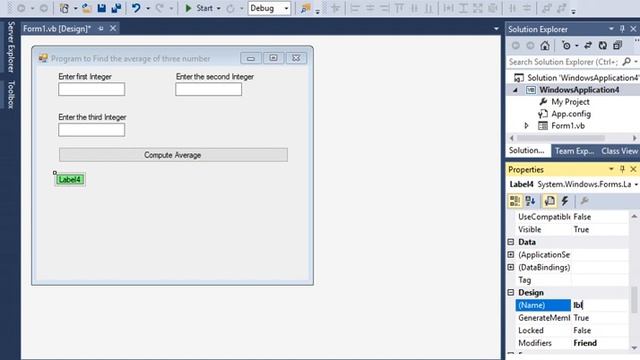
Task: Click the Redo arrow icon
Action: [160, 8]
